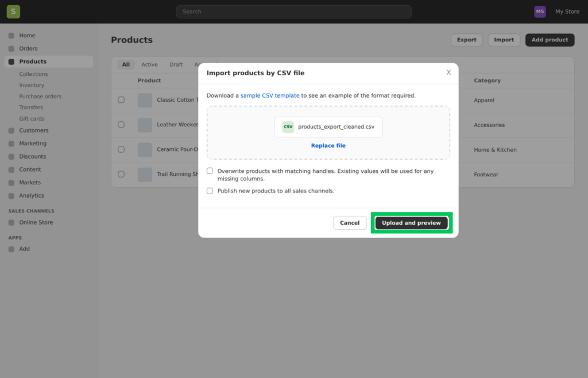
Task: Click the Footwear category cell
Action: (486, 175)
